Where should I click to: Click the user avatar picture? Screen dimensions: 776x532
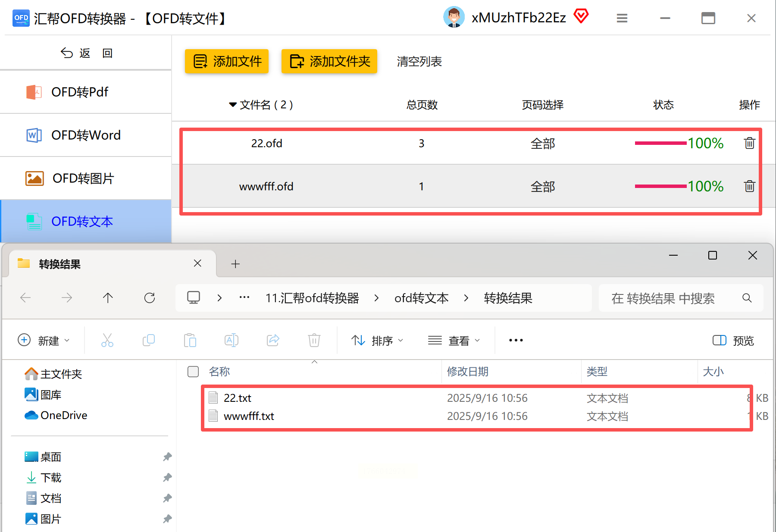point(454,17)
